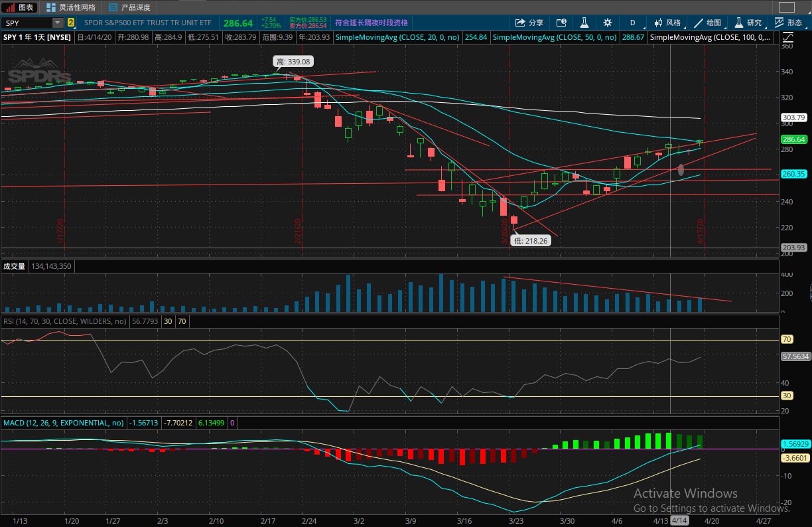
Task: Click the 低: 218.26 low bubble
Action: click(x=531, y=241)
